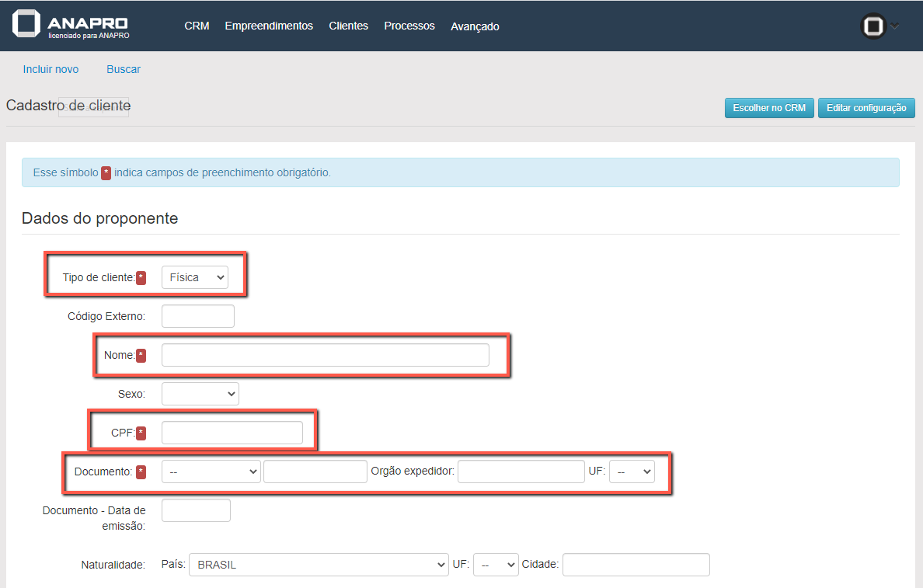Expand the Sexo dropdown
The image size is (923, 588).
(x=200, y=394)
